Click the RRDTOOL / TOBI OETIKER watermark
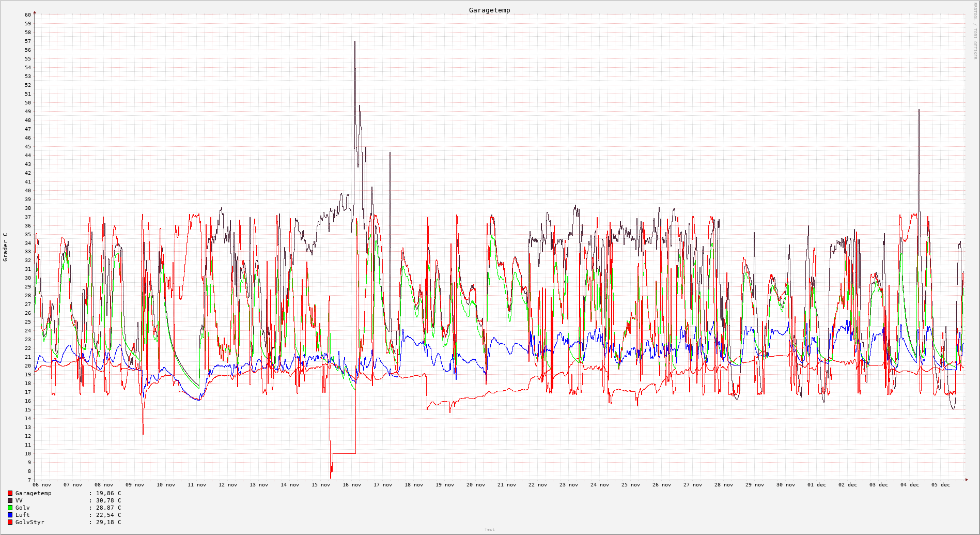The image size is (980, 535). [x=975, y=31]
